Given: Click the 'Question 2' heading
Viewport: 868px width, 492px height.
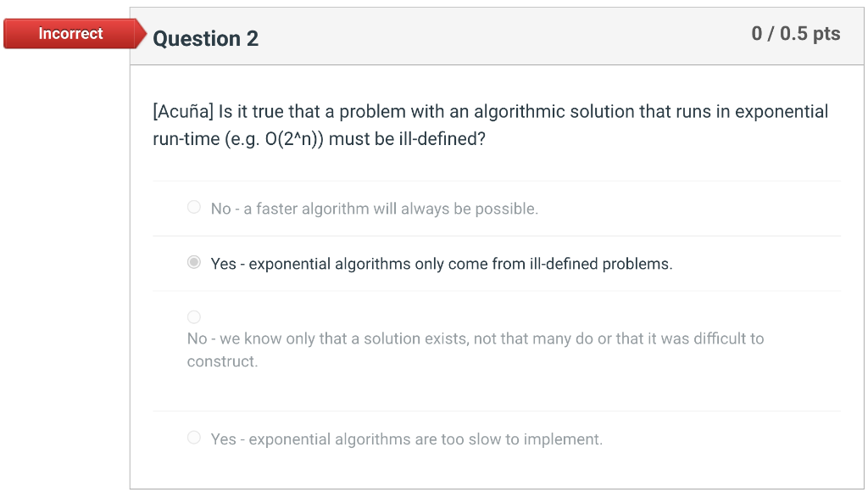Looking at the screenshot, I should tap(206, 39).
